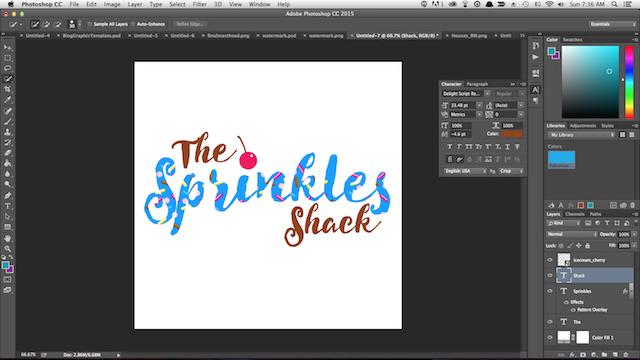Hide the Sprinkles text layer
This screenshot has width=640, height=360.
pos(550,291)
